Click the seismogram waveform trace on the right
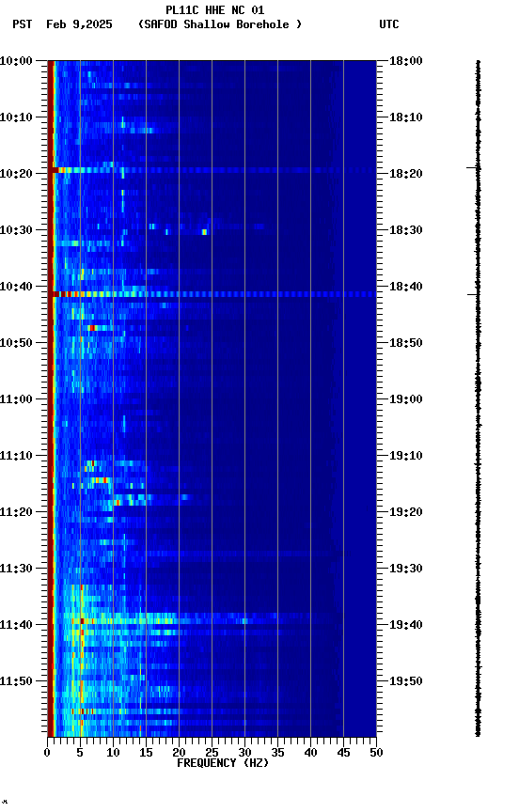The width and height of the screenshot is (519, 812). point(478,398)
